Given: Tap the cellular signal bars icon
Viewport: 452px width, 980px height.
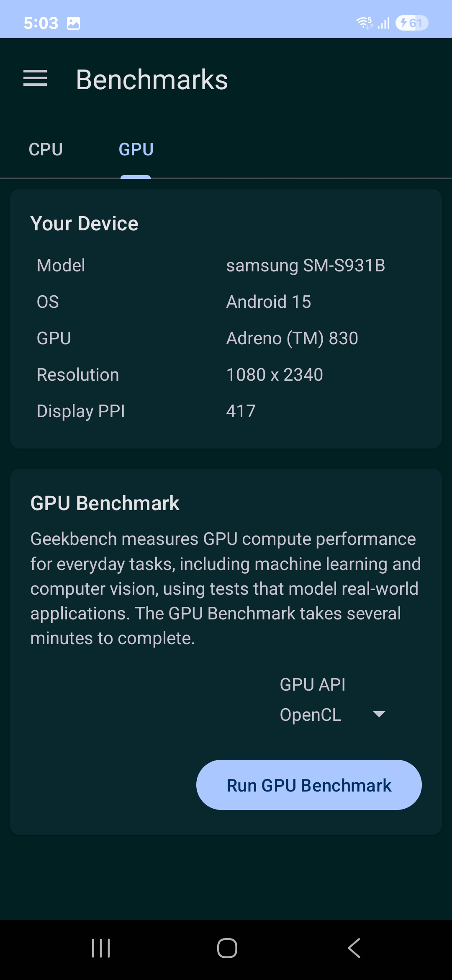Looking at the screenshot, I should 384,23.
